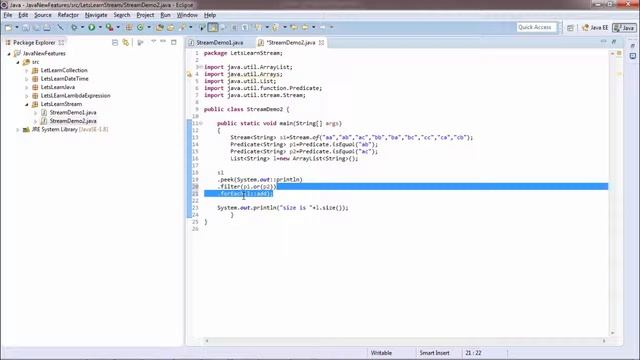Click the Open Perspective icon
The height and width of the screenshot is (360, 640).
click(x=570, y=27)
